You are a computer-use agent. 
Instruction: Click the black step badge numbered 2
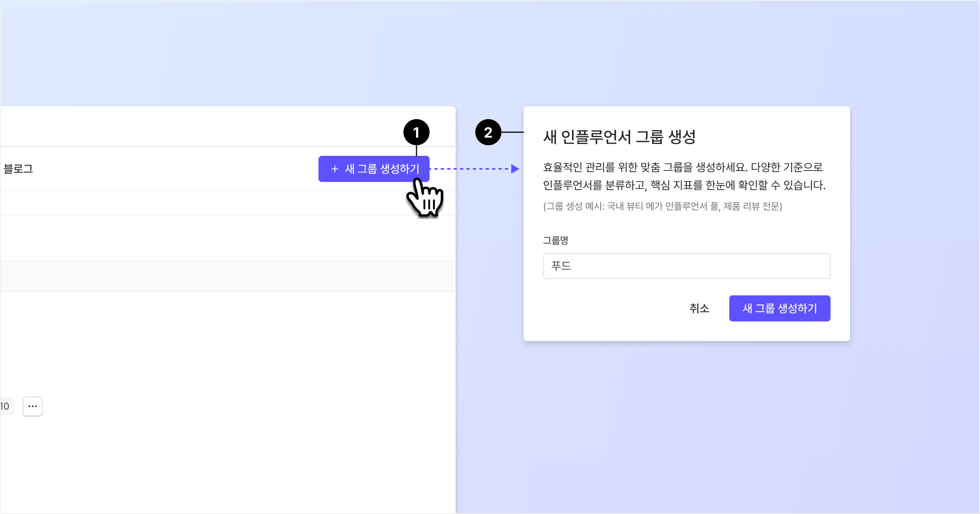[x=488, y=132]
